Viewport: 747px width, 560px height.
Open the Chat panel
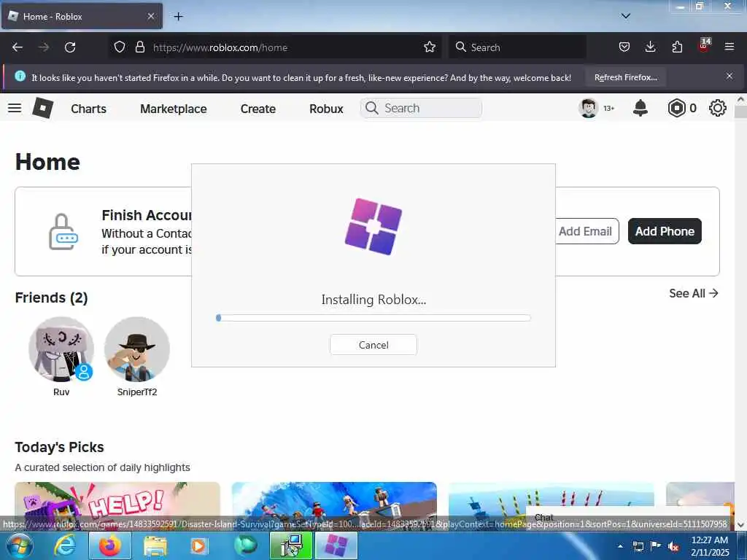(628, 516)
